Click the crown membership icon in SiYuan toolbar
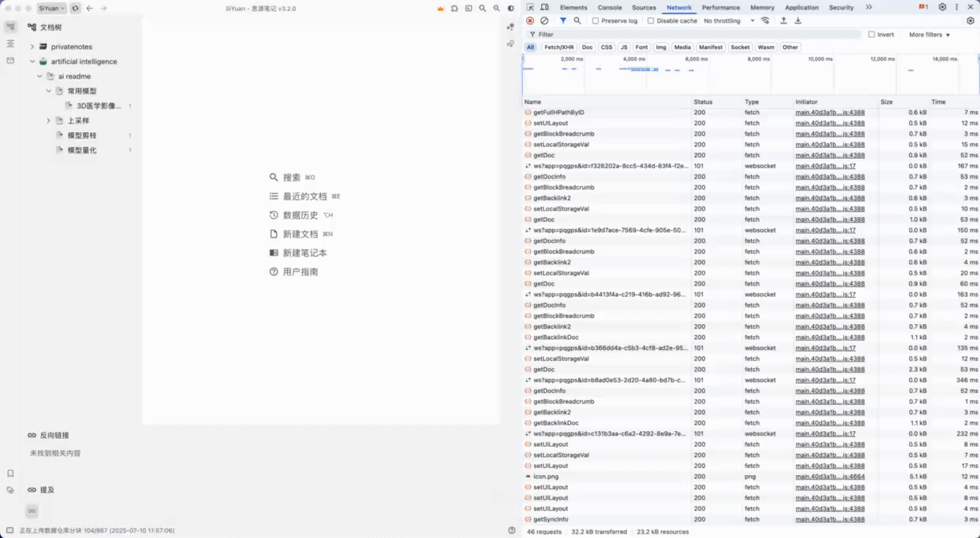 point(440,9)
